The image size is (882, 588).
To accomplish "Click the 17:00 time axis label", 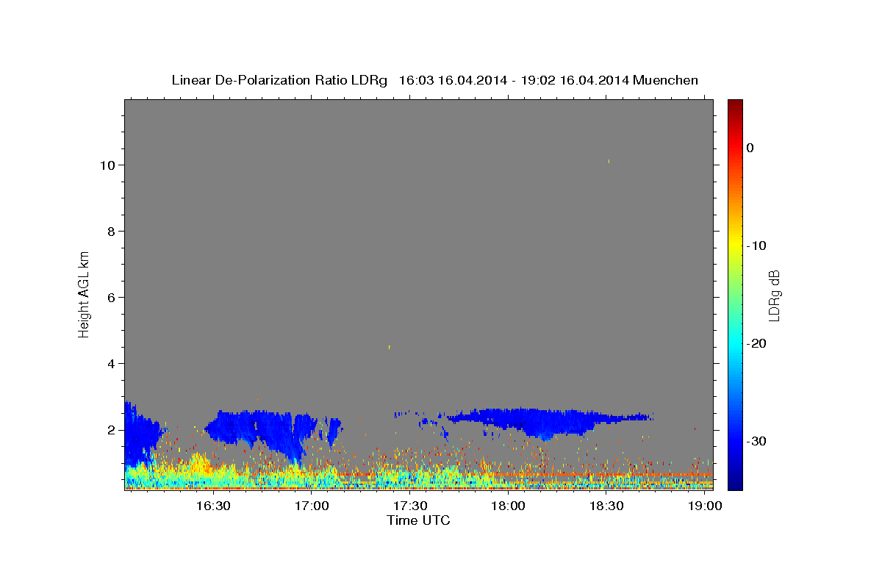I will [x=312, y=506].
